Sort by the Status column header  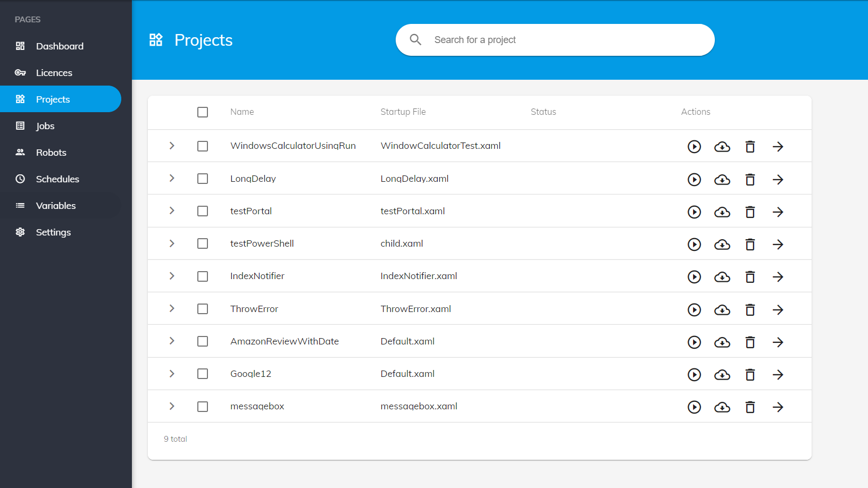tap(543, 112)
